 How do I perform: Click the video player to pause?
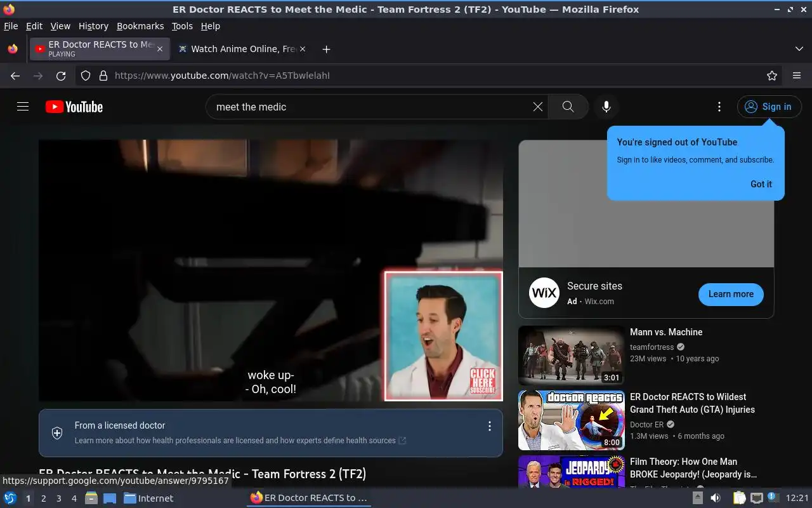[x=271, y=271]
